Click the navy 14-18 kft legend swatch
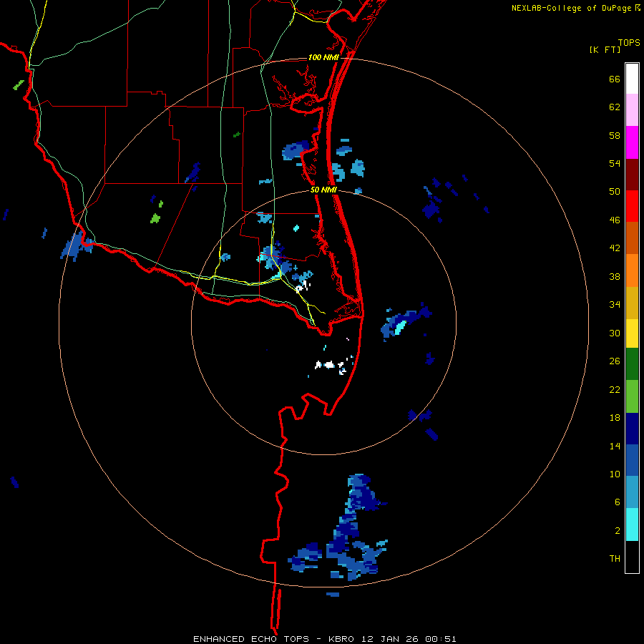644x644 pixels. pos(632,429)
